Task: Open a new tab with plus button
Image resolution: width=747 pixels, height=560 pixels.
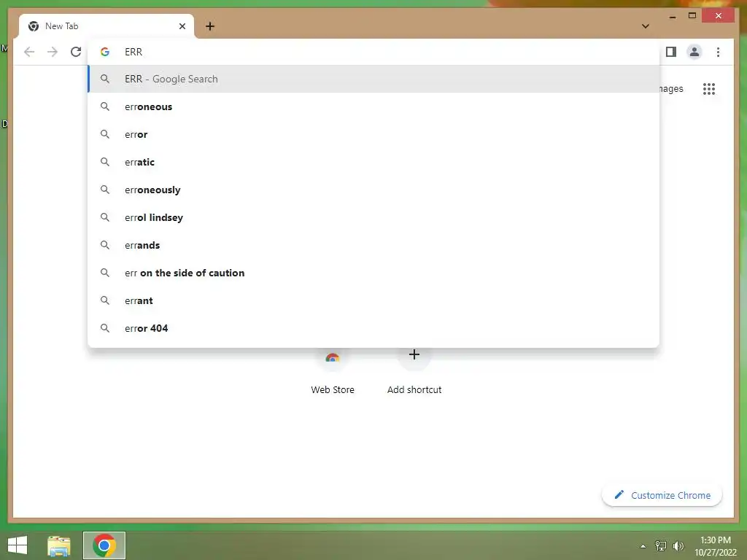Action: coord(210,26)
